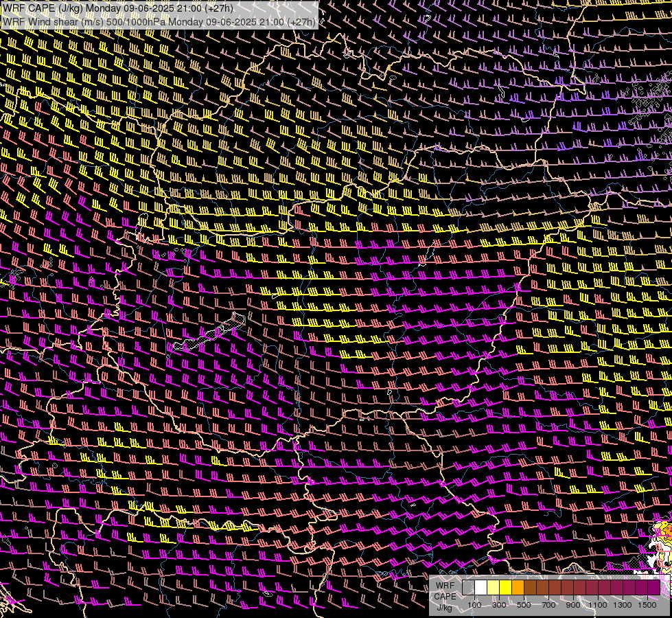Viewport: 672px width, 618px height.
Task: Pick the pale yellow CAPE legend swatch
Action: (494, 587)
